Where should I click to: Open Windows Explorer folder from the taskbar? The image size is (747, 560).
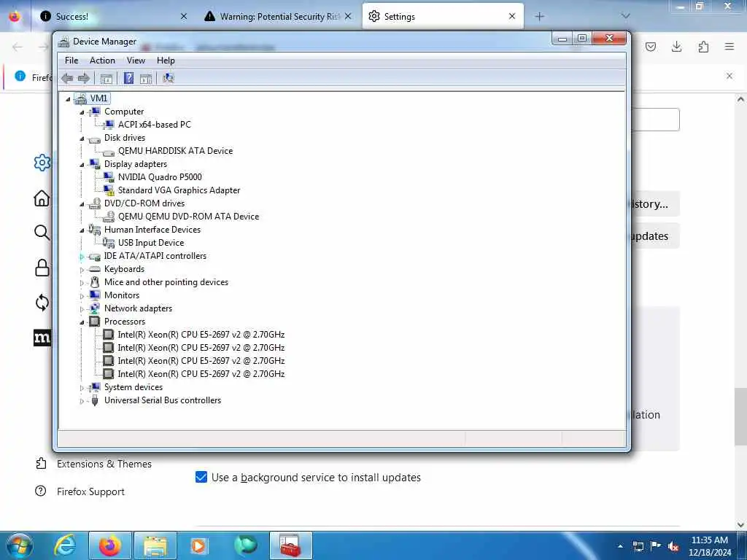pos(155,545)
